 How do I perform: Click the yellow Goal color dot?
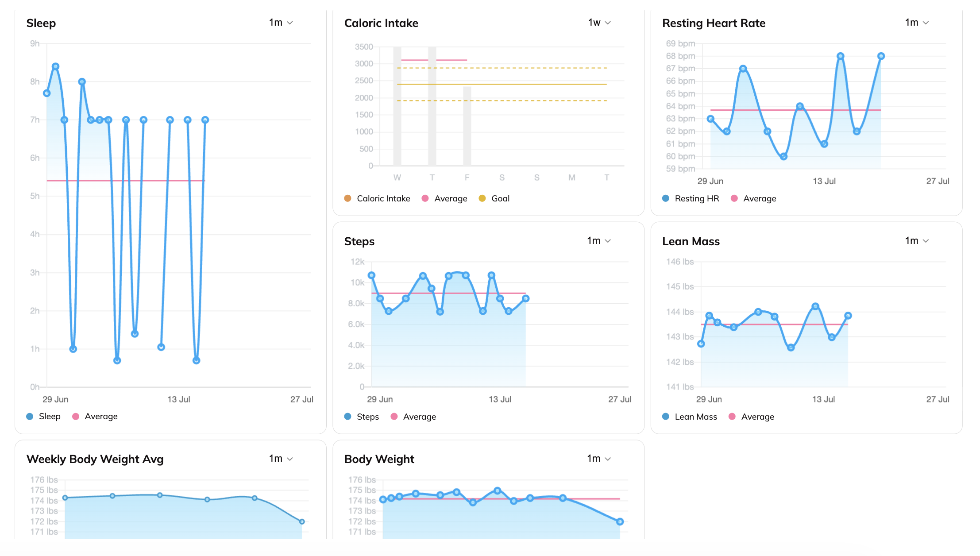tap(482, 198)
